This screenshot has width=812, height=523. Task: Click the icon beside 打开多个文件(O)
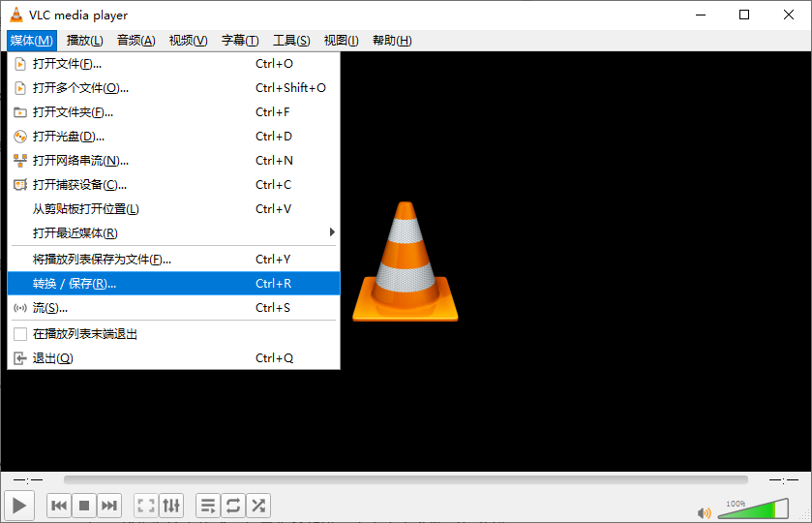pyautogui.click(x=20, y=88)
